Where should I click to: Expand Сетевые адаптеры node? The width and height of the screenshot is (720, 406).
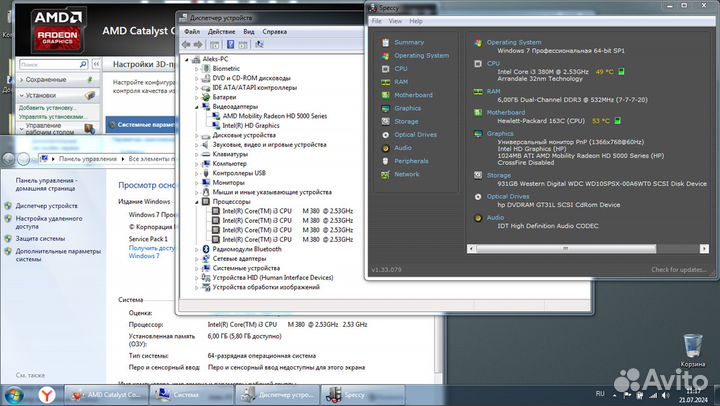point(197,259)
